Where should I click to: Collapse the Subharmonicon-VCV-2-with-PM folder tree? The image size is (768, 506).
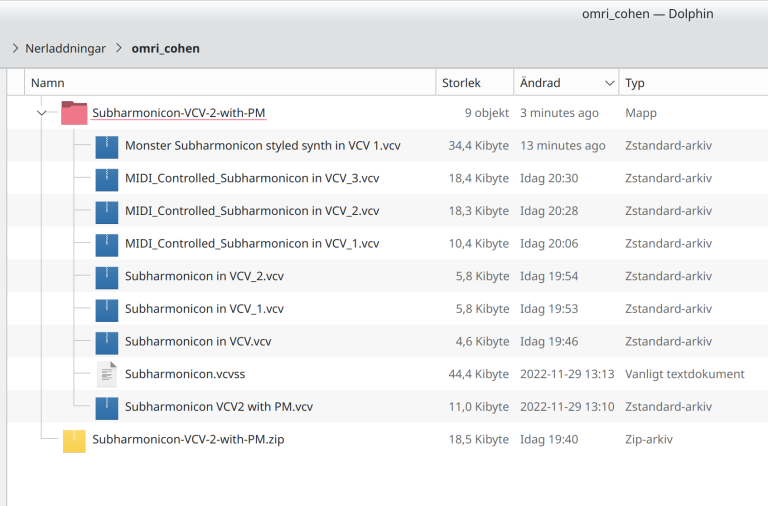(x=42, y=113)
